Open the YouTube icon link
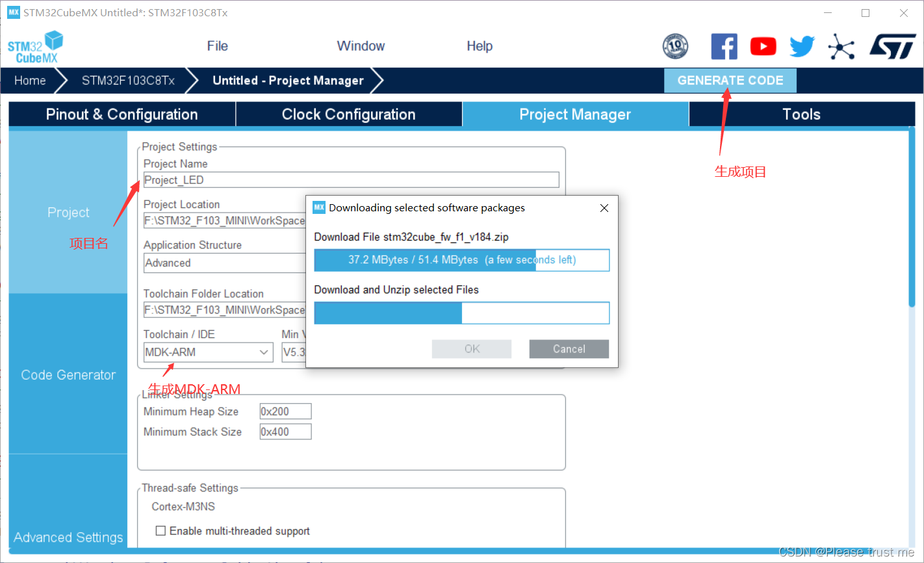The width and height of the screenshot is (924, 563). click(x=763, y=46)
